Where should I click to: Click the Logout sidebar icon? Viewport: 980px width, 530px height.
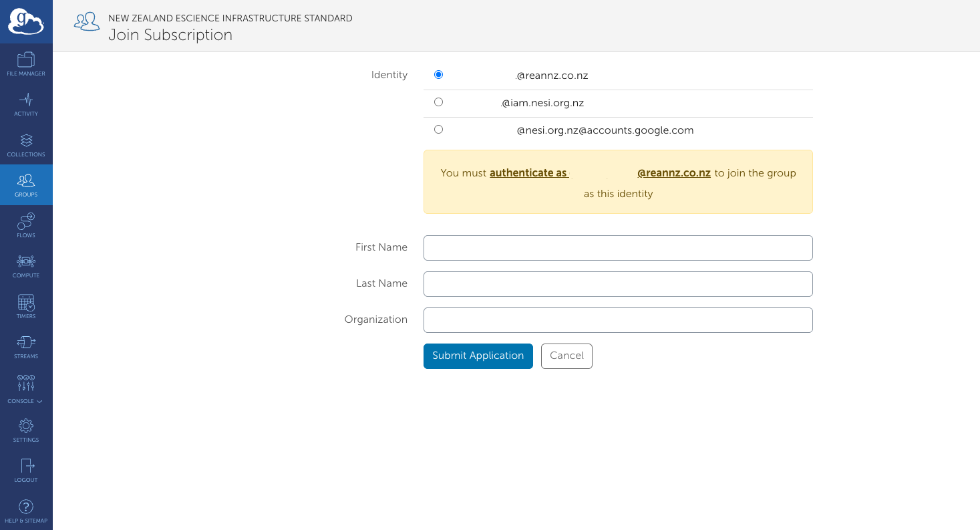pyautogui.click(x=26, y=471)
